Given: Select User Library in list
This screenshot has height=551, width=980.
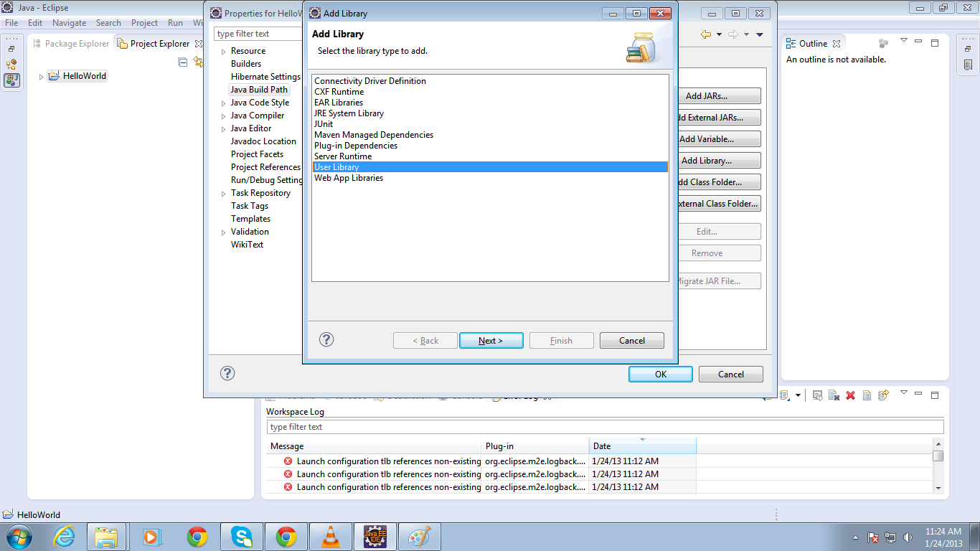Looking at the screenshot, I should coord(490,167).
